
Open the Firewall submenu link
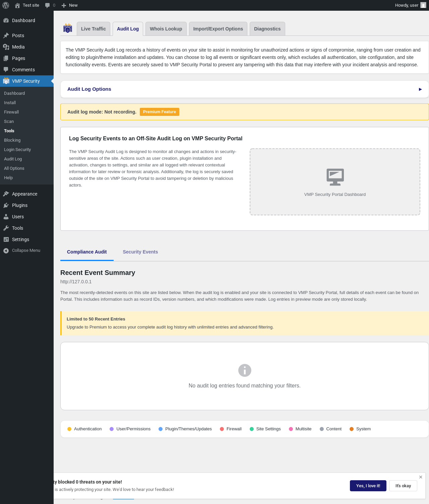(11, 112)
